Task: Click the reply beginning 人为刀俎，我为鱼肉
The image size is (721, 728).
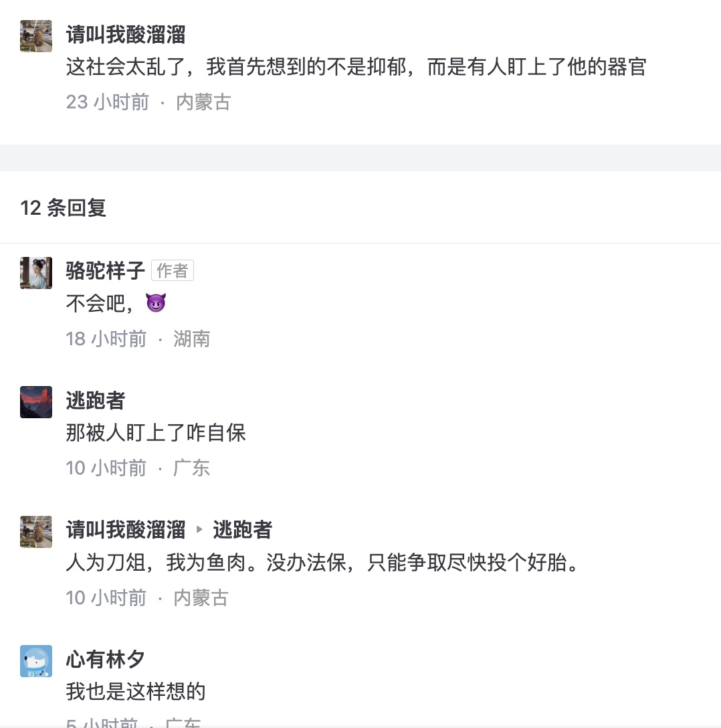Action: 322,562
